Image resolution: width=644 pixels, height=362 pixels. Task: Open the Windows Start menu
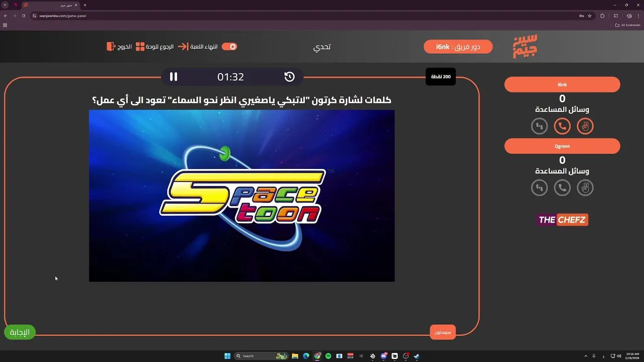coord(227,356)
